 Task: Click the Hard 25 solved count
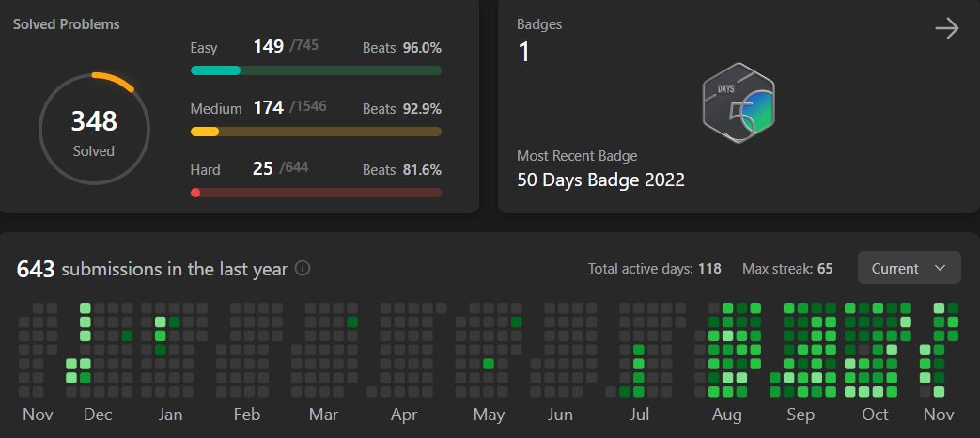262,168
